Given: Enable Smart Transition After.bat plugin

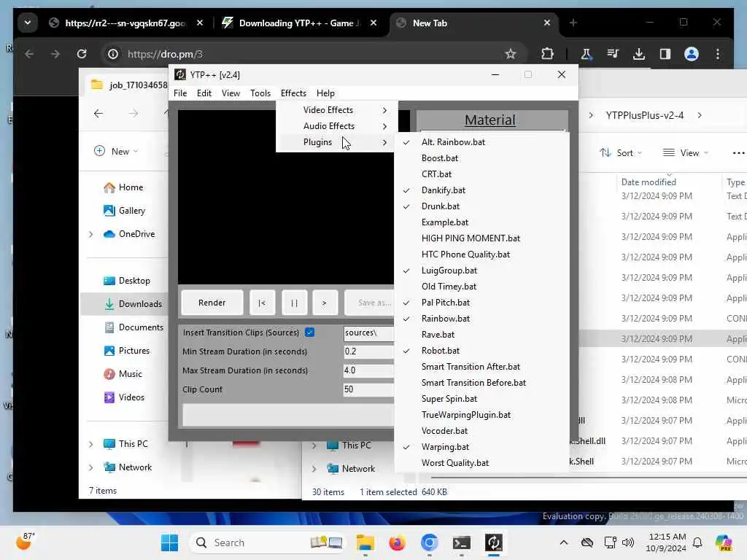Looking at the screenshot, I should [481, 367].
